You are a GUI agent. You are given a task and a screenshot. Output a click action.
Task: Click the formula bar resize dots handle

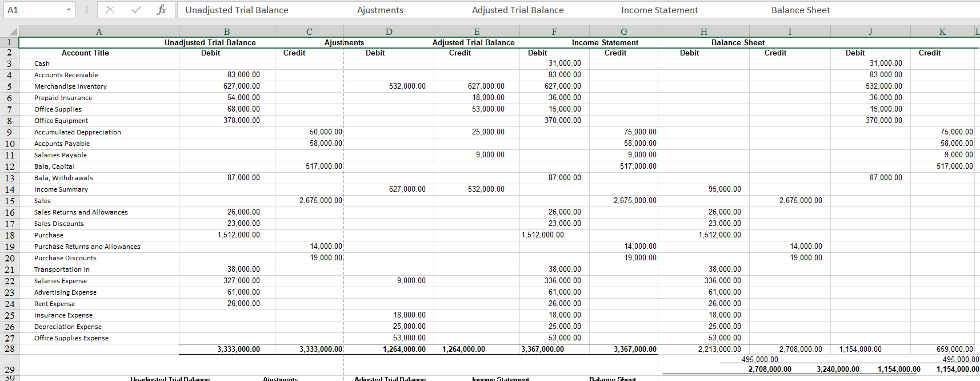pyautogui.click(x=86, y=10)
